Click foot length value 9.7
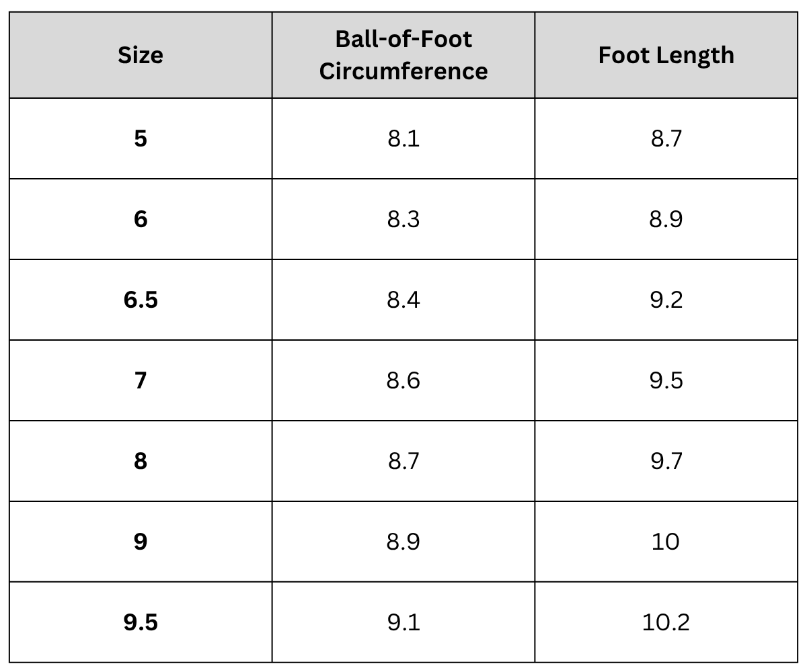 [x=666, y=461]
